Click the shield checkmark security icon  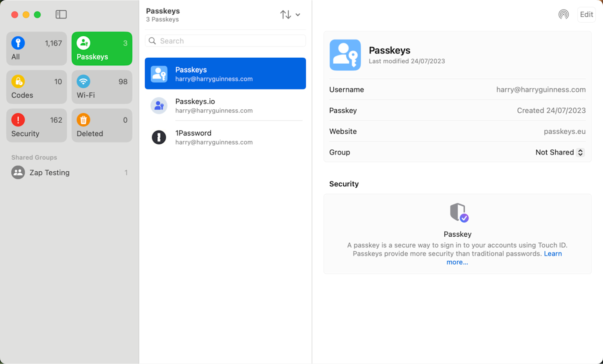coord(459,213)
